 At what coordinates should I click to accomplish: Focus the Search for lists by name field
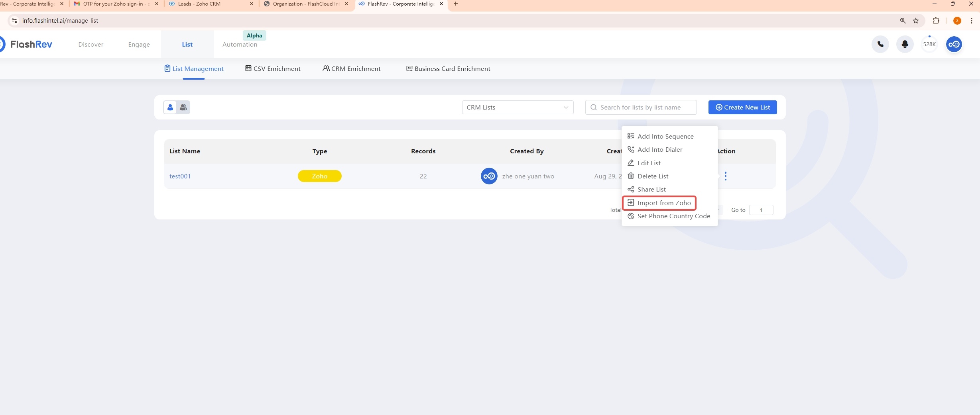641,107
